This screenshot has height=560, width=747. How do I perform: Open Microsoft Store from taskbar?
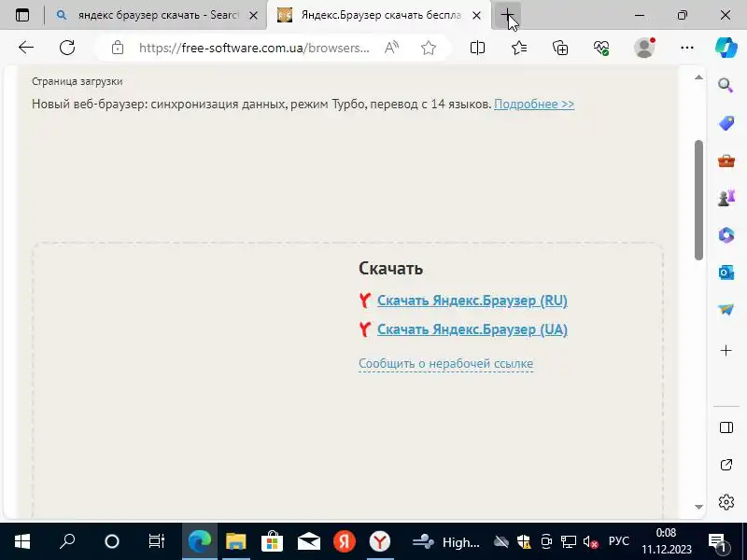pyautogui.click(x=272, y=541)
